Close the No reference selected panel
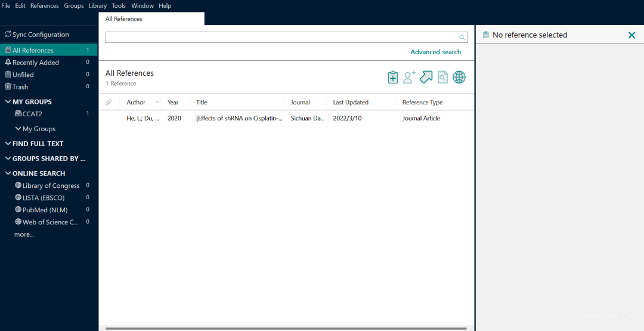644x331 pixels. point(631,35)
